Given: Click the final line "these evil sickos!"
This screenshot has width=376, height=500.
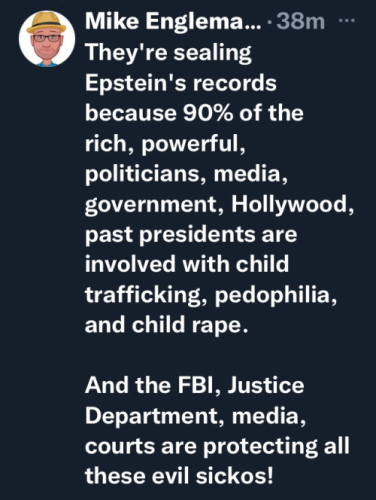Looking at the screenshot, I should point(179,476).
